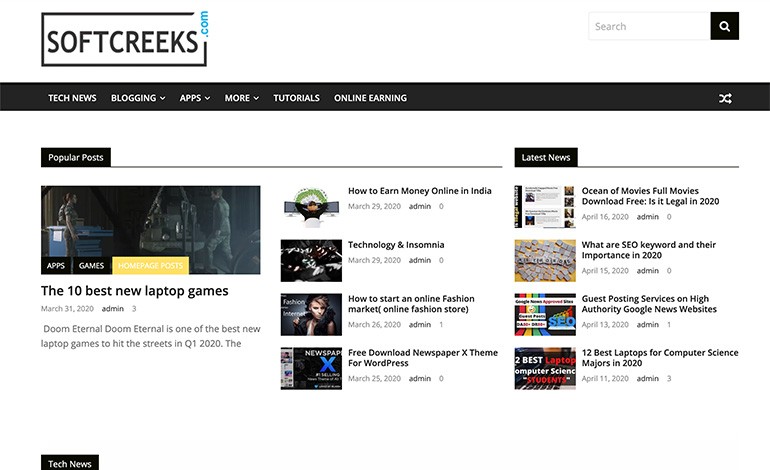Click the random post shuffle icon
Viewport: 770px width, 470px height.
pyautogui.click(x=725, y=98)
